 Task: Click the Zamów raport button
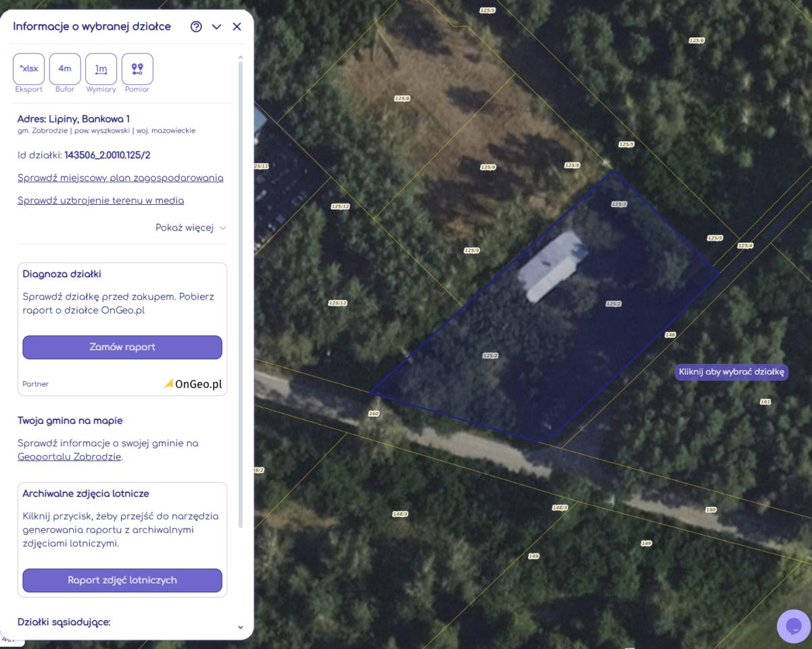(x=122, y=347)
